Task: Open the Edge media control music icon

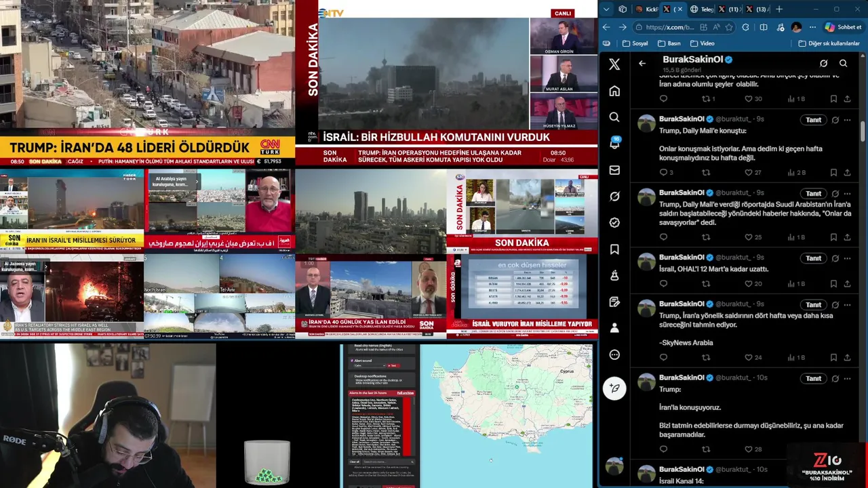Action: coord(779,27)
